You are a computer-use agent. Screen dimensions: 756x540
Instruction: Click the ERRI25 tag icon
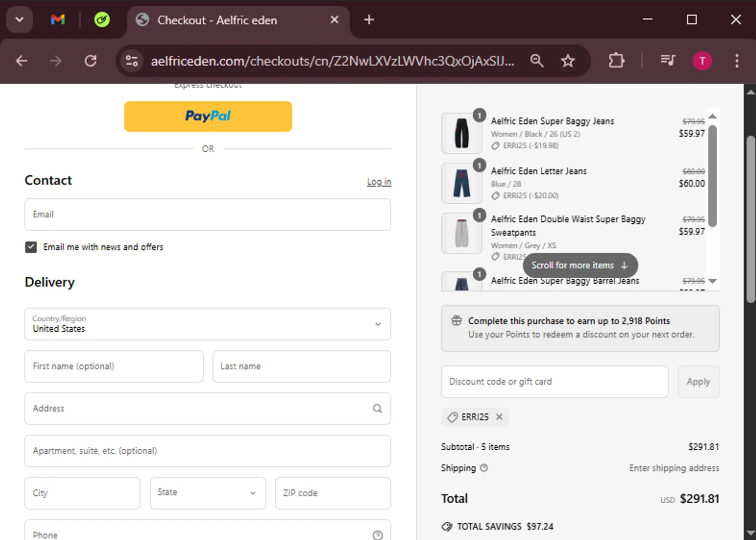tap(453, 417)
